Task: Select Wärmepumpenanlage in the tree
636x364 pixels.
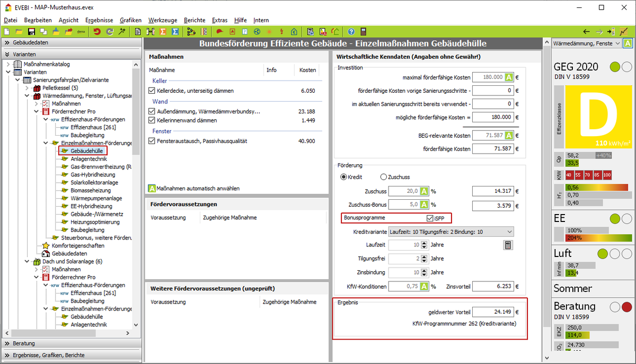Action: pyautogui.click(x=96, y=198)
